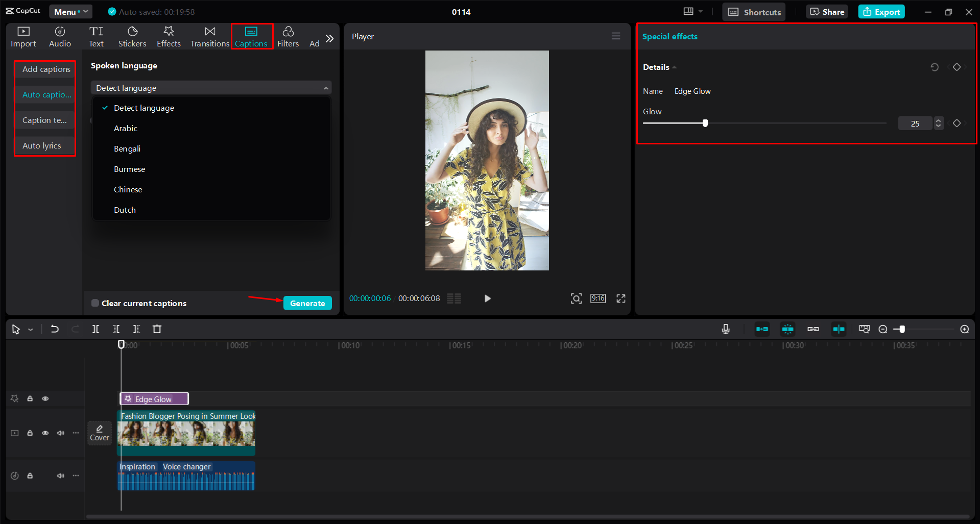Open the selection tool dropdown arrow
Screen dimensions: 980x524
pos(30,329)
